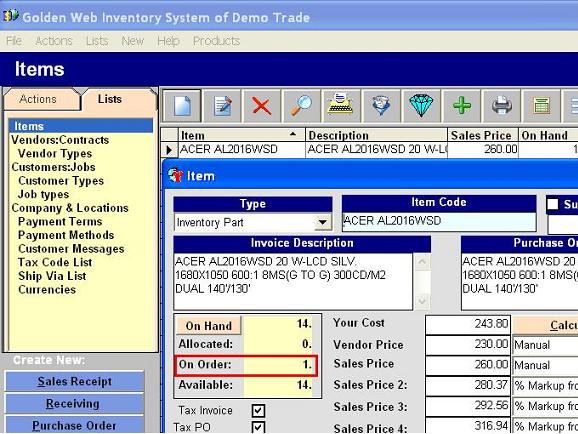Click Invoice Description scrollbar down arrow
The image size is (578, 434).
pyautogui.click(x=422, y=301)
